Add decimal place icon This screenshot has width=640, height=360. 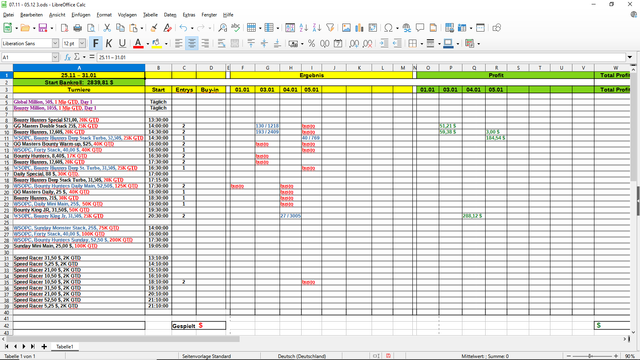(354, 43)
